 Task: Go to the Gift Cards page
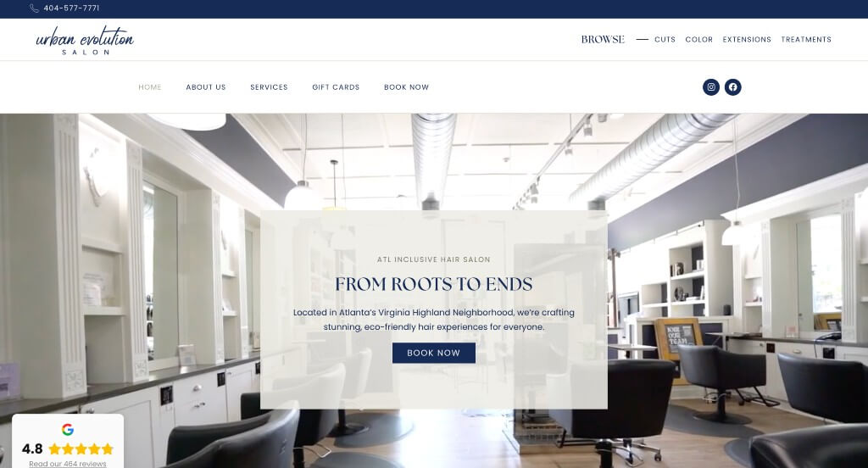pos(336,87)
